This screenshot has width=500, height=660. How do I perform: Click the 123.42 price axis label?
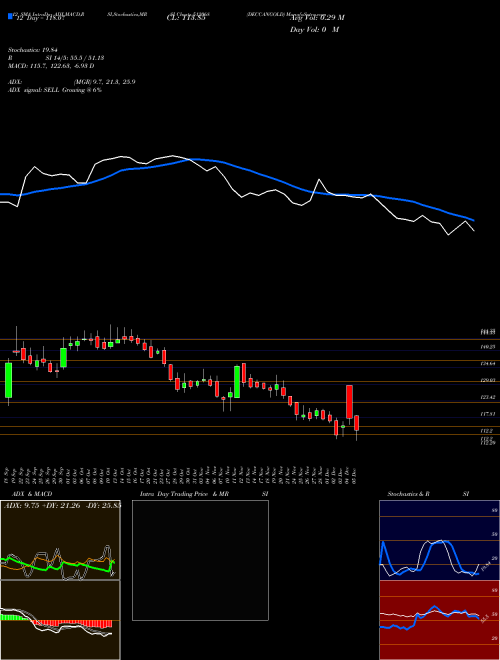(487, 397)
